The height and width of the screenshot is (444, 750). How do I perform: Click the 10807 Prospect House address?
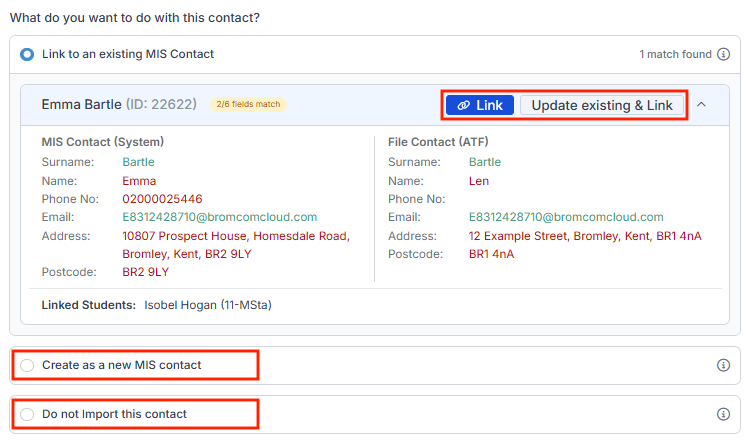(x=236, y=245)
